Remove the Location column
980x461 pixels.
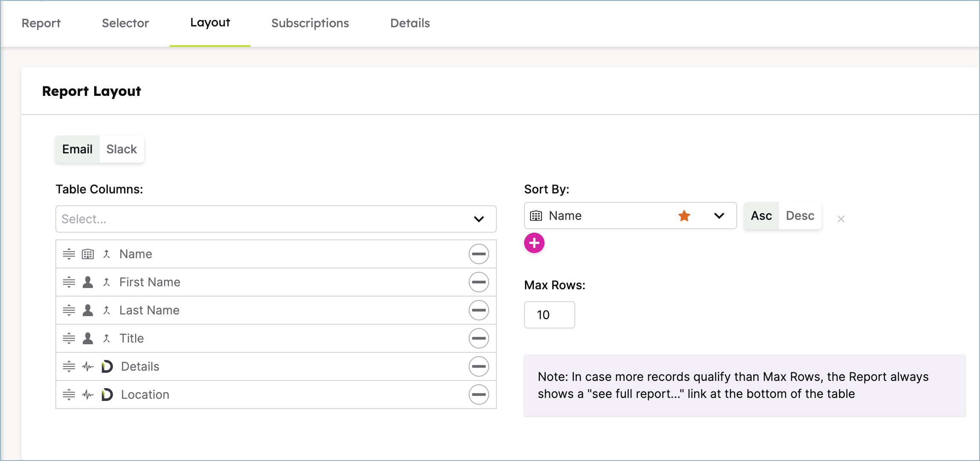point(478,395)
